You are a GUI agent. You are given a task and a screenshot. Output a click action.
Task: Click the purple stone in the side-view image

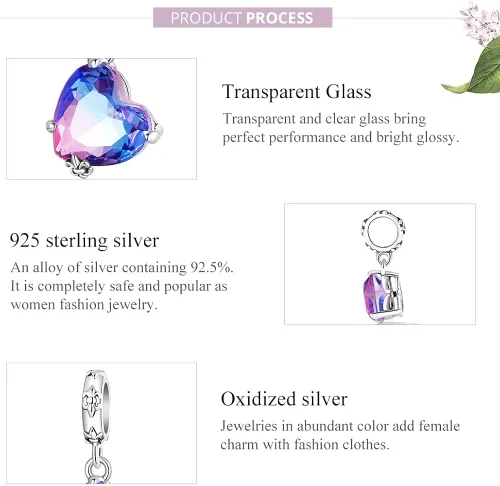[373, 297]
